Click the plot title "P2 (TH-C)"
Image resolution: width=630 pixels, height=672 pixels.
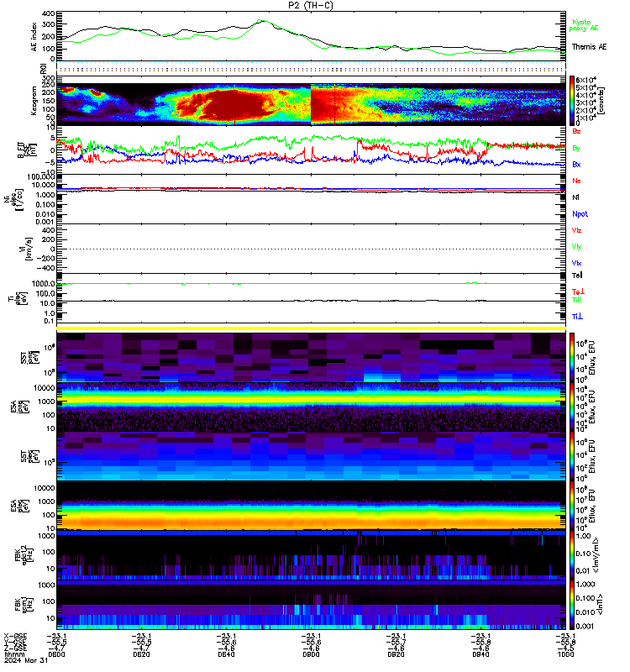(x=310, y=5)
